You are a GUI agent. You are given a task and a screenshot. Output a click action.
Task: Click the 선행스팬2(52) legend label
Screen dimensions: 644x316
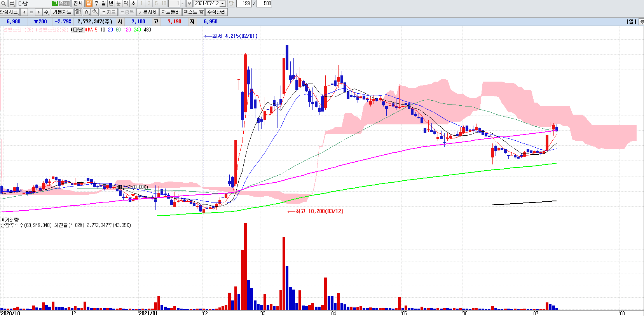[53, 30]
